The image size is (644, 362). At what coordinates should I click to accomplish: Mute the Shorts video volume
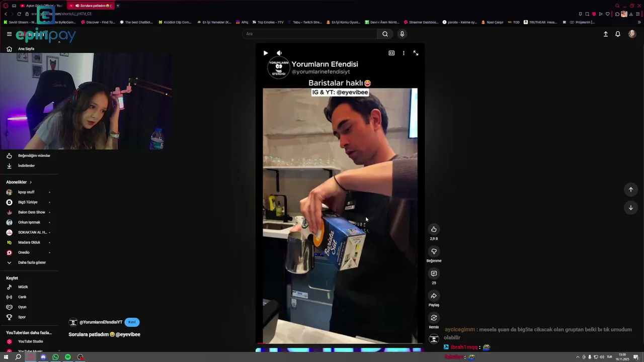click(279, 53)
